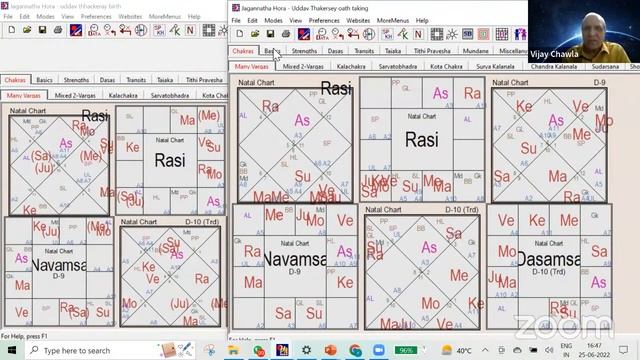The width and height of the screenshot is (640, 360).
Task: Select Chandra Kalanala tab in right window
Action: 554,66
